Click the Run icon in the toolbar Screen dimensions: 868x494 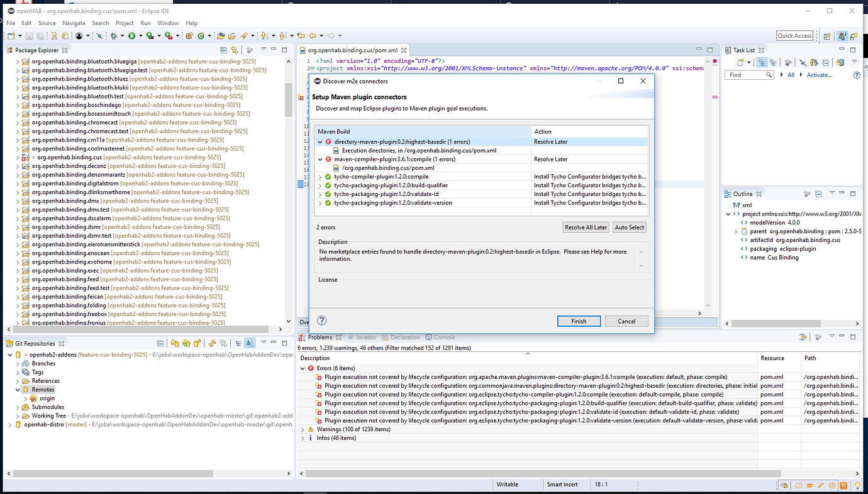pos(132,36)
